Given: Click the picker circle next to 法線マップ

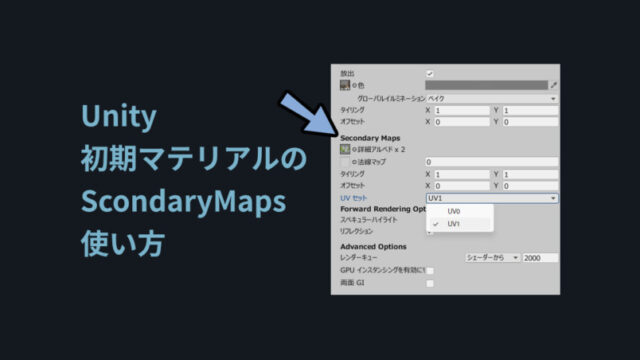Looking at the screenshot, I should pyautogui.click(x=354, y=162).
